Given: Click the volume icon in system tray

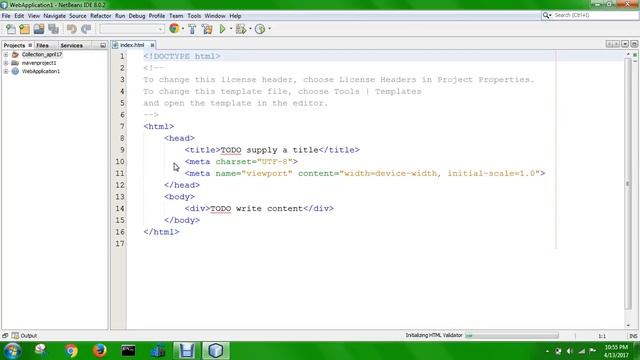Looking at the screenshot, I should click(570, 351).
